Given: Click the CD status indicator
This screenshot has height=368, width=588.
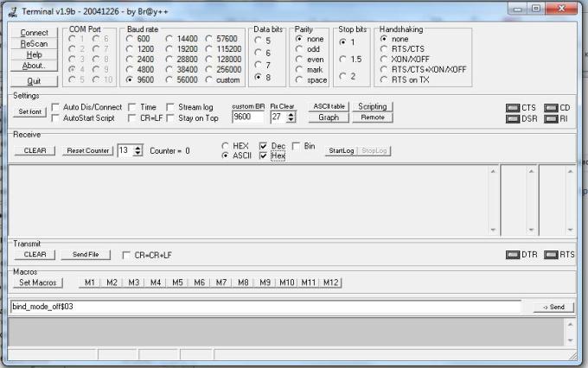Looking at the screenshot, I should [551, 108].
